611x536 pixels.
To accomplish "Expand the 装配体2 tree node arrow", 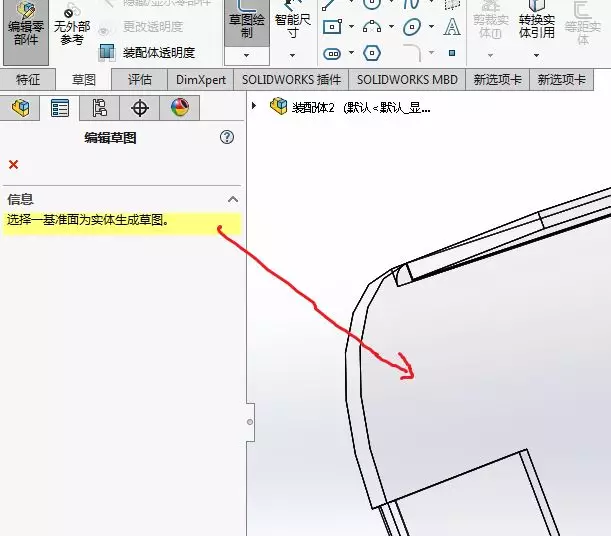I will [255, 106].
